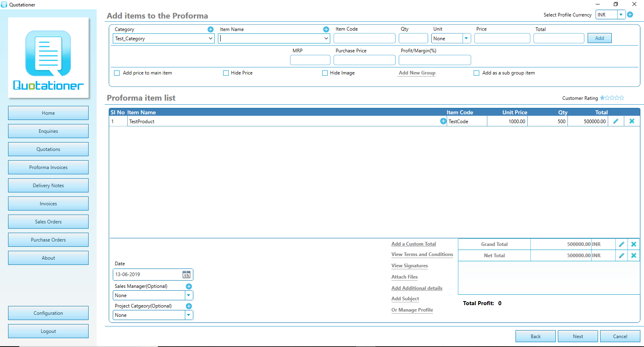Edit the Net Total row
644x347 pixels.
(x=621, y=256)
